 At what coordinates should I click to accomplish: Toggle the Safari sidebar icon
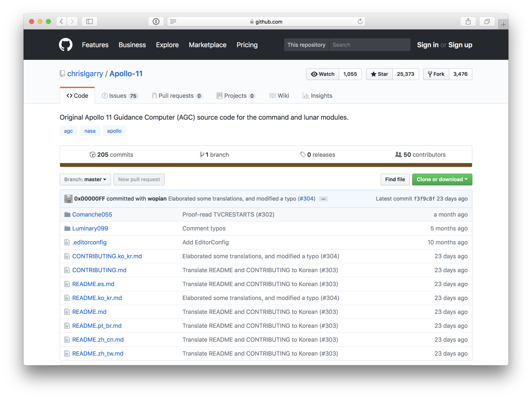pos(90,21)
